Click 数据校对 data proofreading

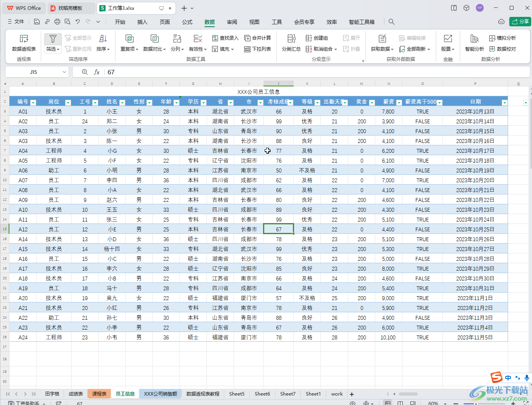(503, 49)
